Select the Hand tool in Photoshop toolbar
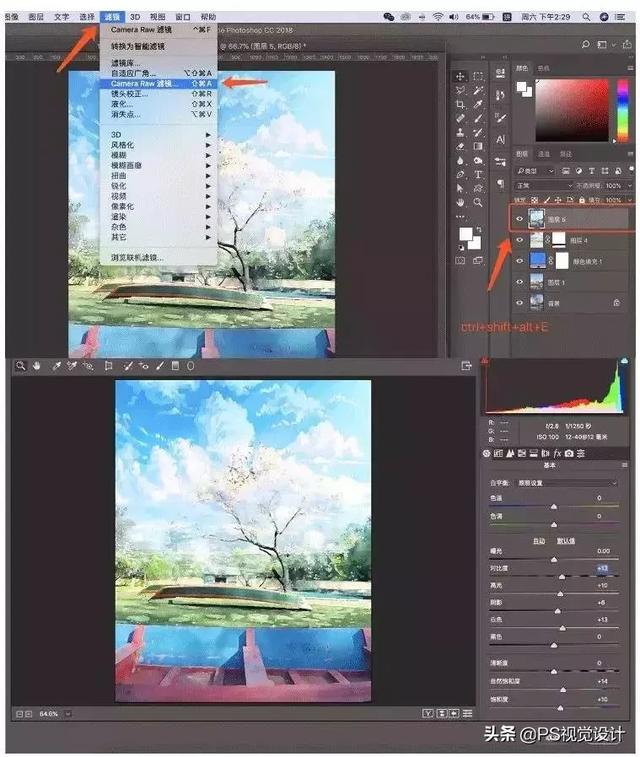Viewport: 640px width, 757px height. click(x=460, y=202)
